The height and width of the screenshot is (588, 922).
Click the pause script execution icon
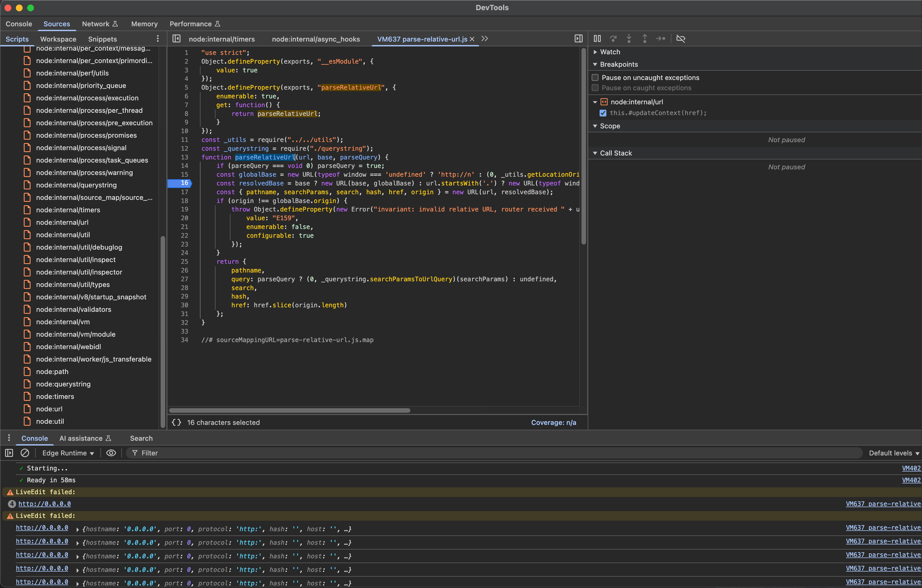click(597, 39)
